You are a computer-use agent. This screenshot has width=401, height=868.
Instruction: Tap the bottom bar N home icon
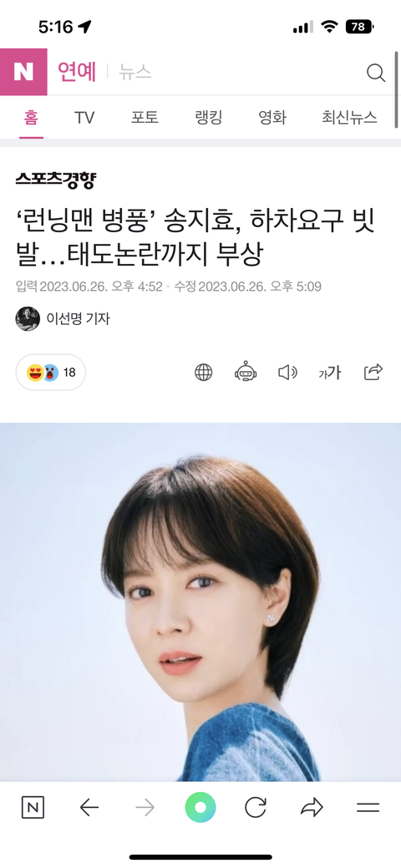coord(33,808)
